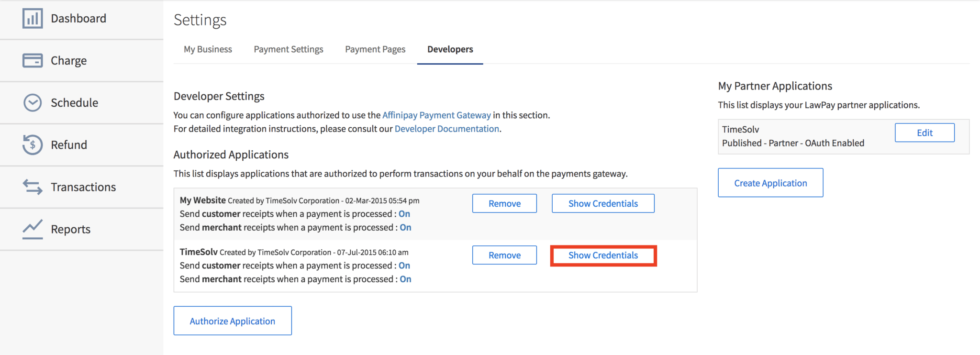980x355 pixels.
Task: Select the Developers tab
Action: click(x=450, y=49)
